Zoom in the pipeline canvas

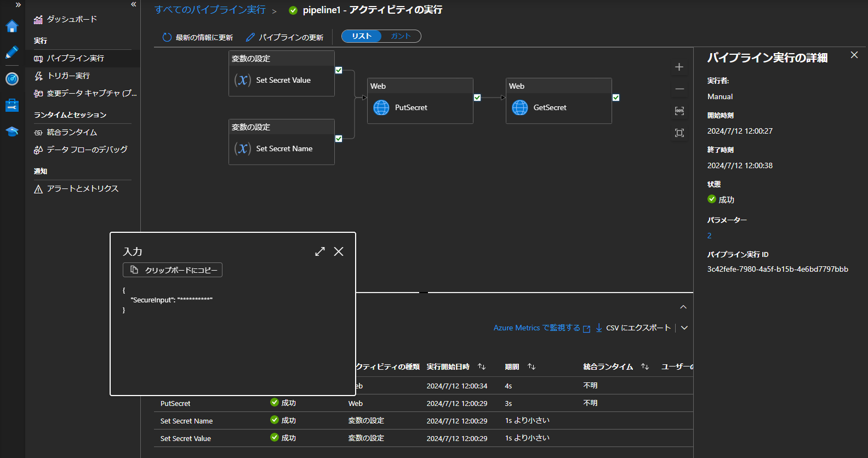pos(679,67)
